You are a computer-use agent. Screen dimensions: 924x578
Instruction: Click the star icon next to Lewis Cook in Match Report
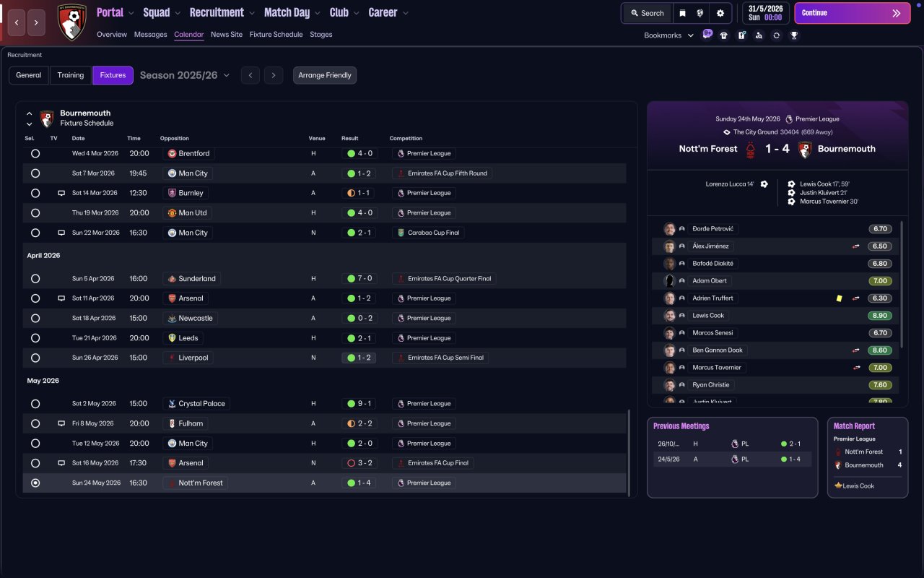[x=838, y=486]
